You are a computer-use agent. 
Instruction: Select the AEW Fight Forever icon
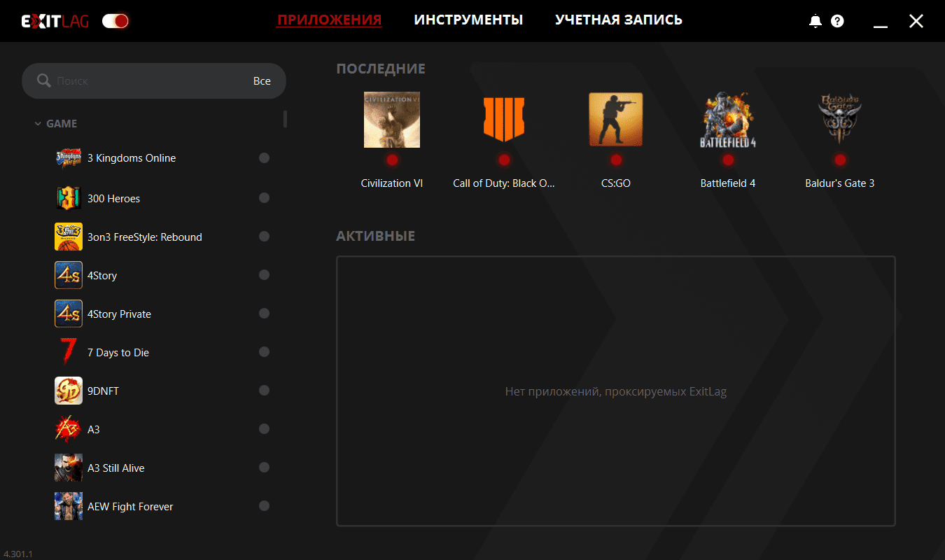point(69,506)
